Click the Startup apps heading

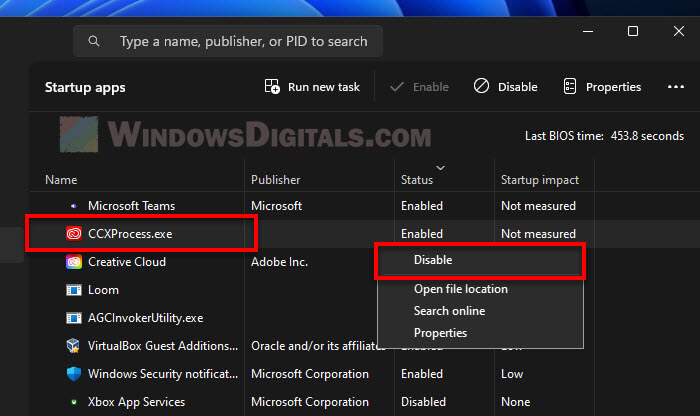tap(85, 87)
